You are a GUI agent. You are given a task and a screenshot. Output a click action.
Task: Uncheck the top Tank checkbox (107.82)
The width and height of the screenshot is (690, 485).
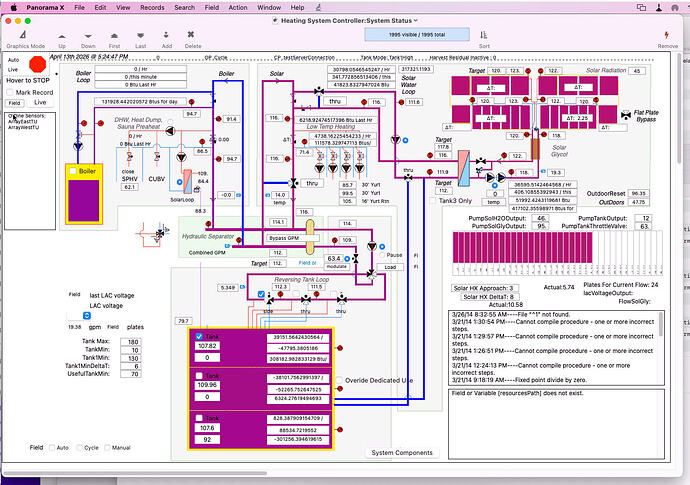point(199,336)
